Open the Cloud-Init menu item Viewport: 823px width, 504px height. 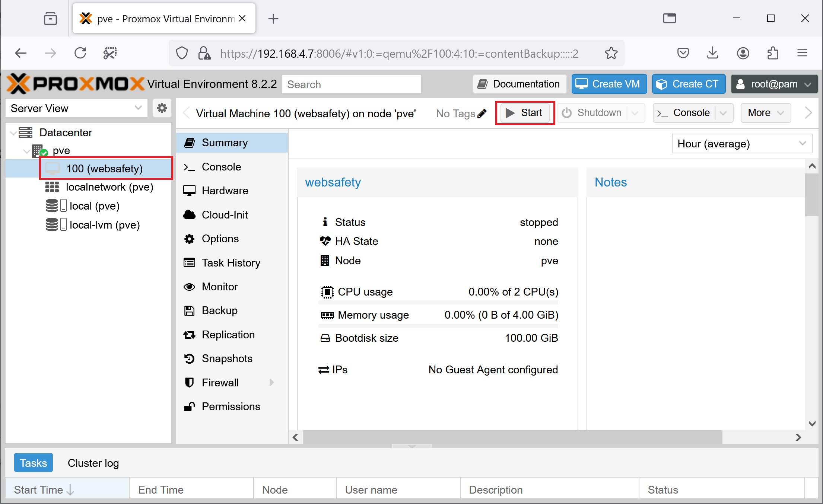tap(232, 215)
